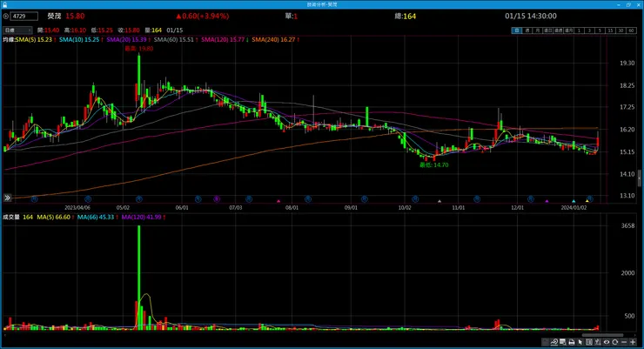Click the vertical scrollbar handle at right edge

[640, 178]
